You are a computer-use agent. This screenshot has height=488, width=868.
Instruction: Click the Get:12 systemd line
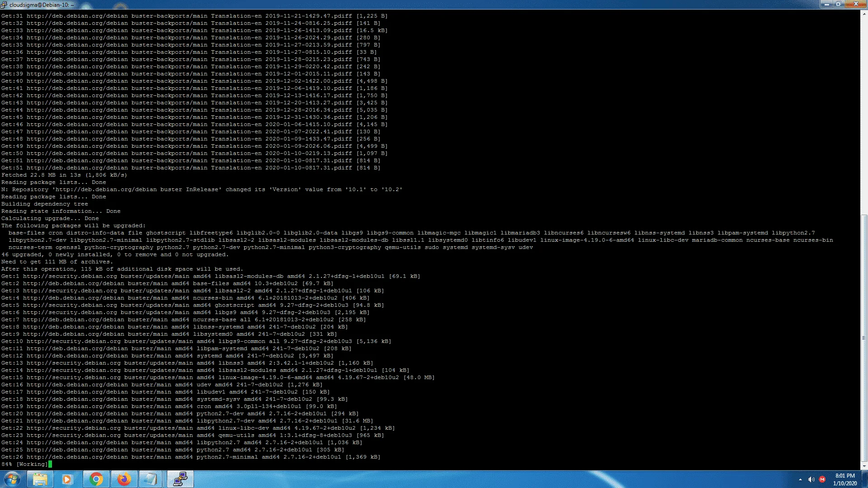point(167,356)
